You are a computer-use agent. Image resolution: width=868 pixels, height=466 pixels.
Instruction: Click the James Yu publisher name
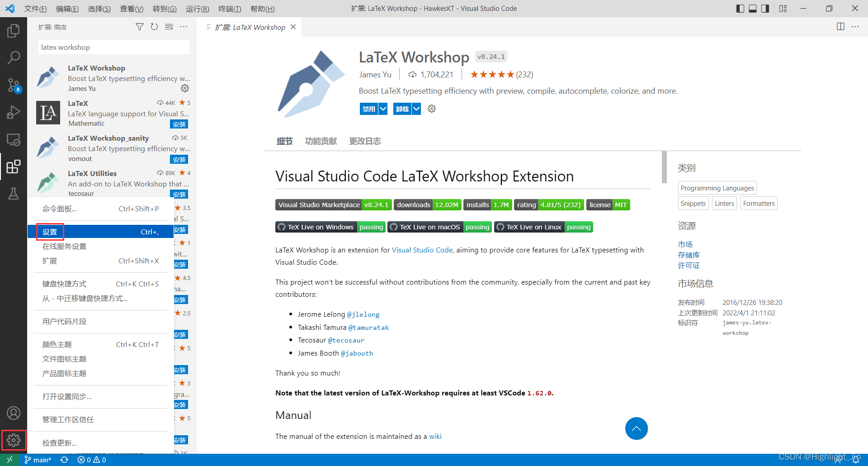coord(375,75)
